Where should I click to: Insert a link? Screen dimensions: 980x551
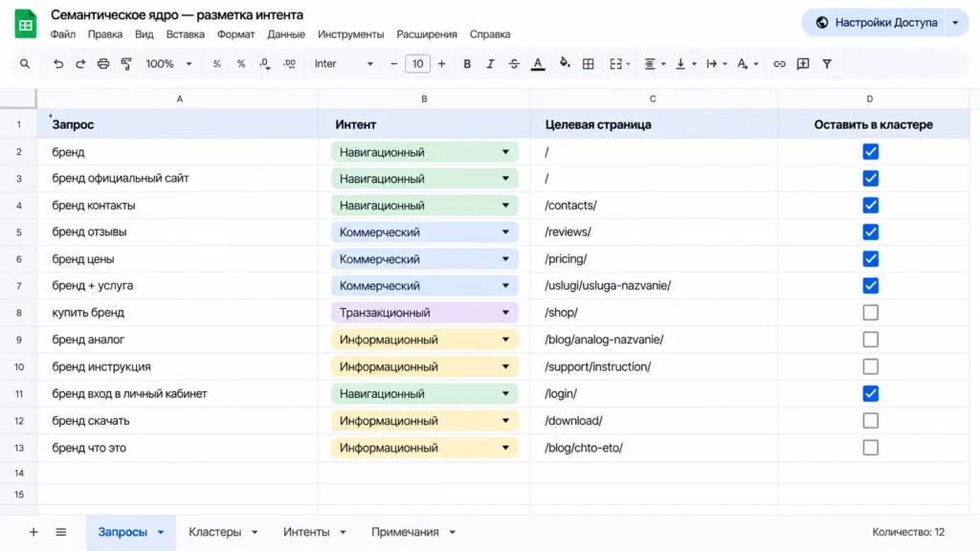[x=779, y=64]
